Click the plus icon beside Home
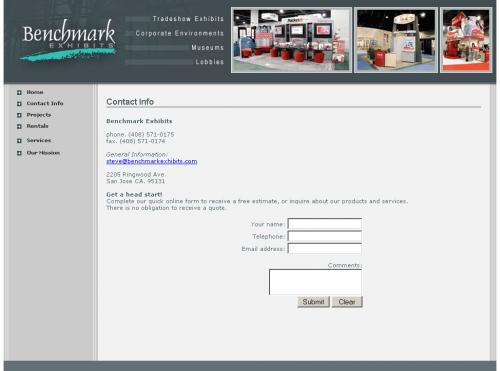The width and height of the screenshot is (500, 371). tap(19, 92)
